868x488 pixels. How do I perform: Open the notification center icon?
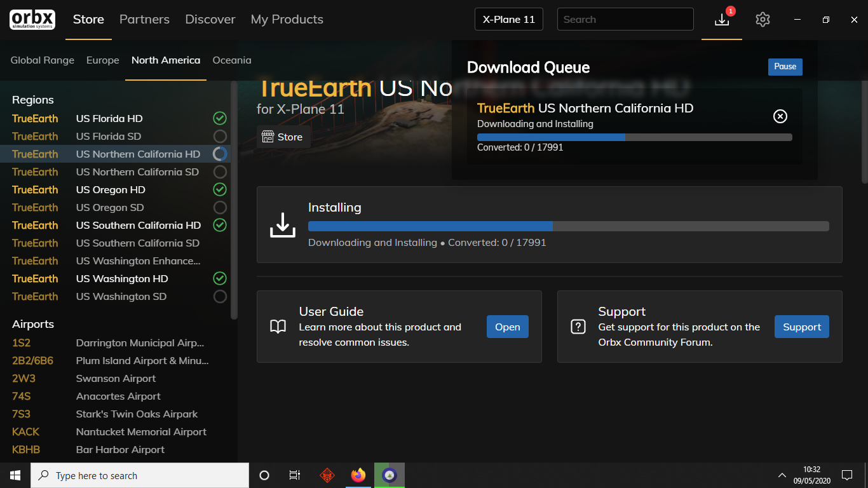pyautogui.click(x=846, y=475)
